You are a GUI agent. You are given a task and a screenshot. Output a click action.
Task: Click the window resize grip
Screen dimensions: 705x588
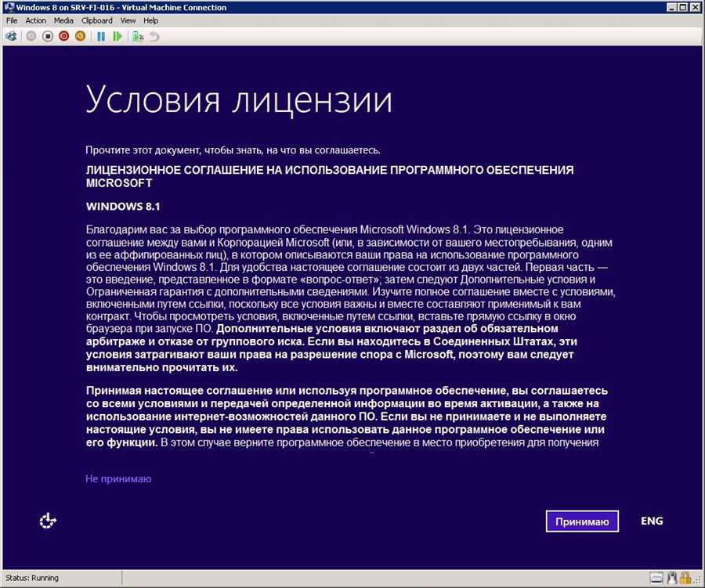click(698, 580)
